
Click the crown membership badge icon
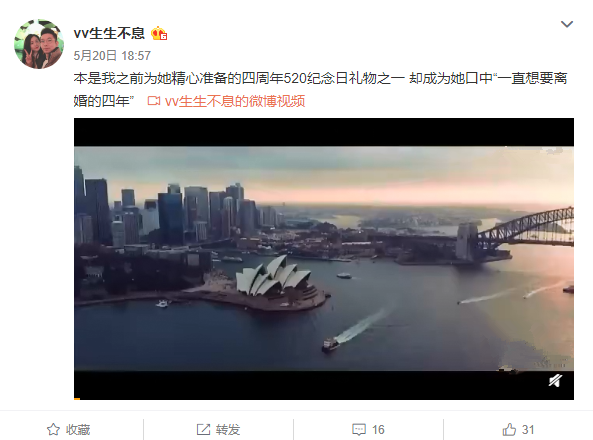pos(159,34)
